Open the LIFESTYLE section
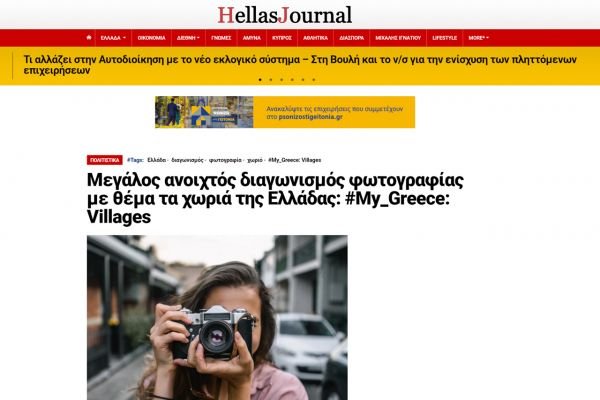This screenshot has width=600, height=400. coord(444,38)
